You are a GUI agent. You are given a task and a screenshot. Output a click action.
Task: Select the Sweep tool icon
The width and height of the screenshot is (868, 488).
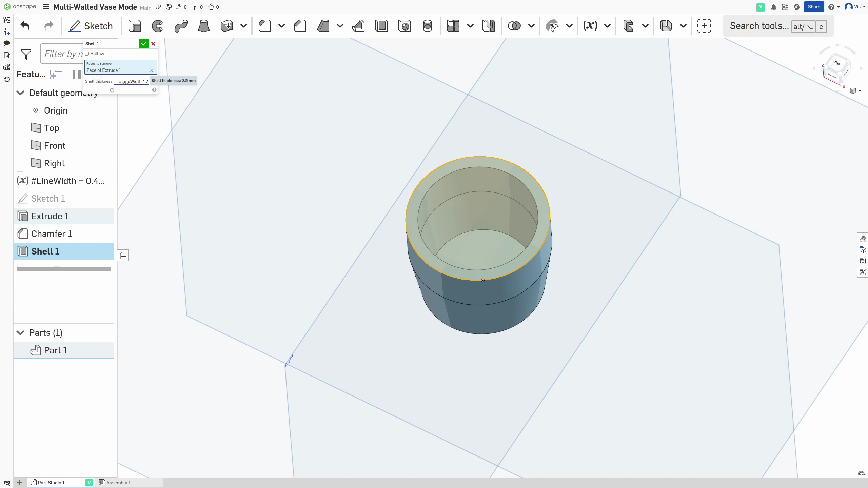[x=181, y=26]
